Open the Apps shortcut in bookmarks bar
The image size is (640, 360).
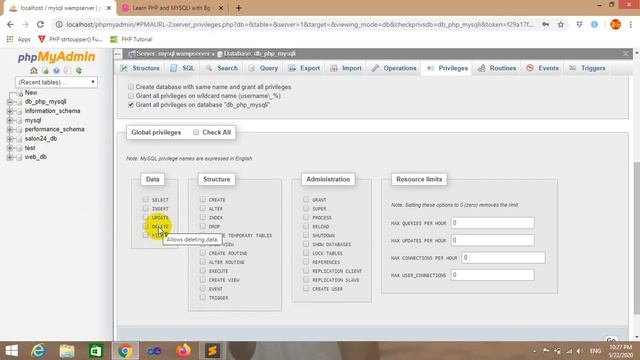[x=19, y=39]
